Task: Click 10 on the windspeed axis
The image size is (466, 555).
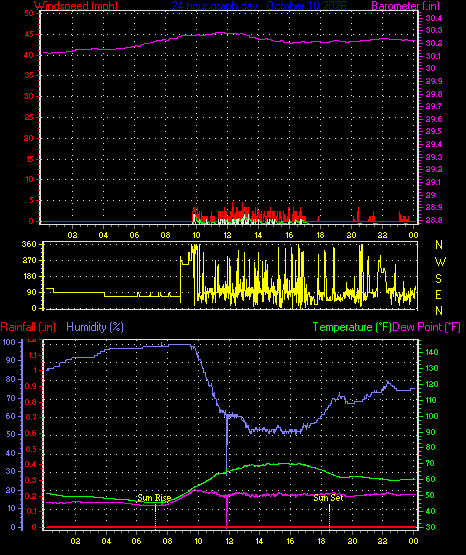Action: coord(29,179)
